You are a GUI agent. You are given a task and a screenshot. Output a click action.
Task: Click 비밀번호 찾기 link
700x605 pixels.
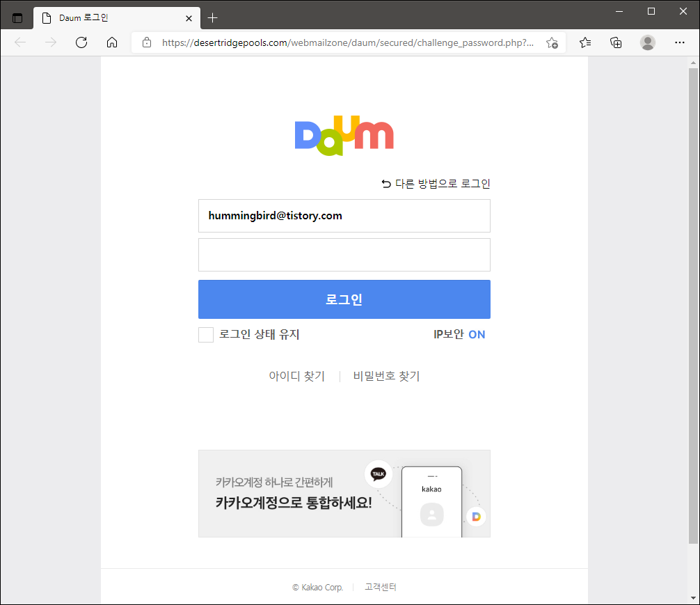[x=387, y=376]
